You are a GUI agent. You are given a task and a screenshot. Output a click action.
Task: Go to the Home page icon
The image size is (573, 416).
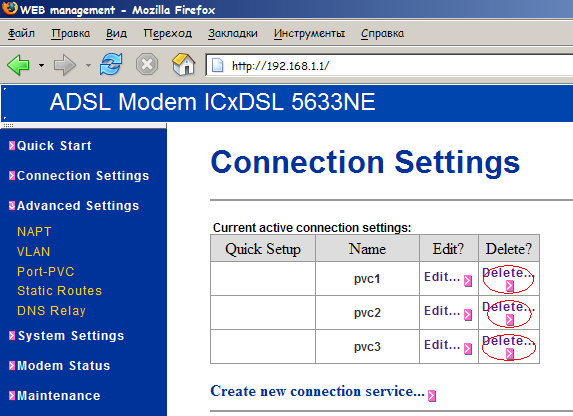pyautogui.click(x=183, y=64)
